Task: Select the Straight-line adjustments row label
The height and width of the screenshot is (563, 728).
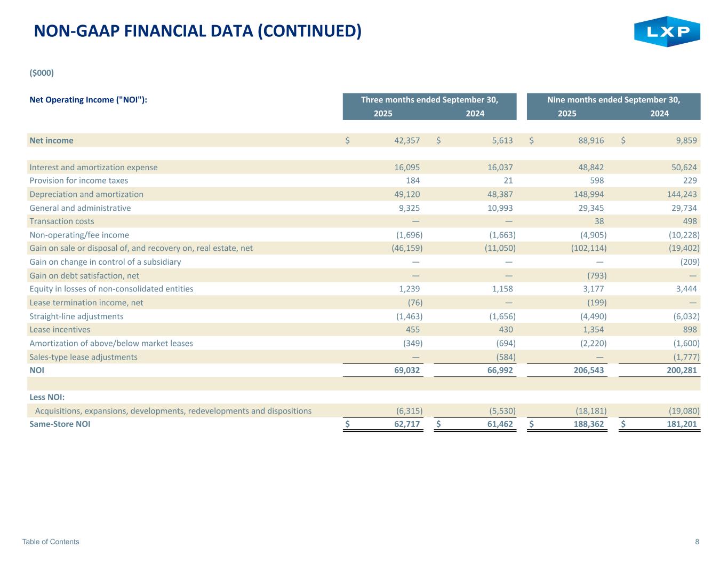Action: click(76, 316)
